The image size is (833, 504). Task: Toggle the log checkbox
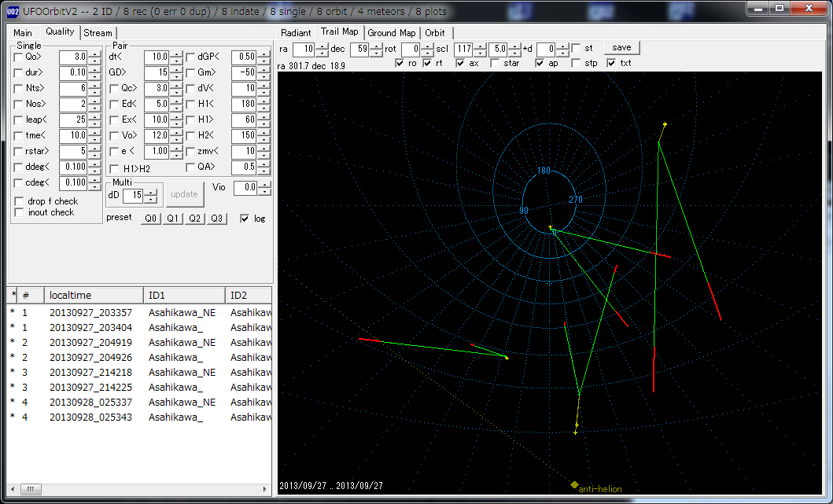click(x=245, y=219)
